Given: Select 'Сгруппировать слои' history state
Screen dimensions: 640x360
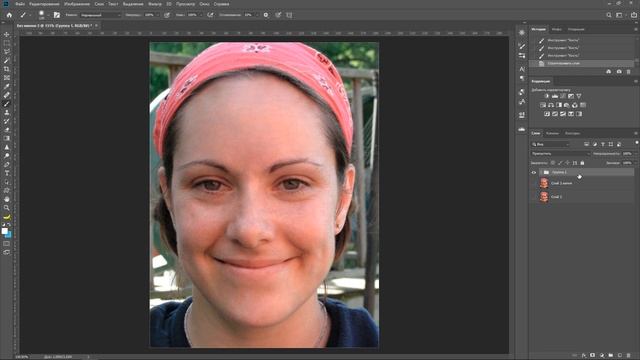Looking at the screenshot, I should point(582,63).
